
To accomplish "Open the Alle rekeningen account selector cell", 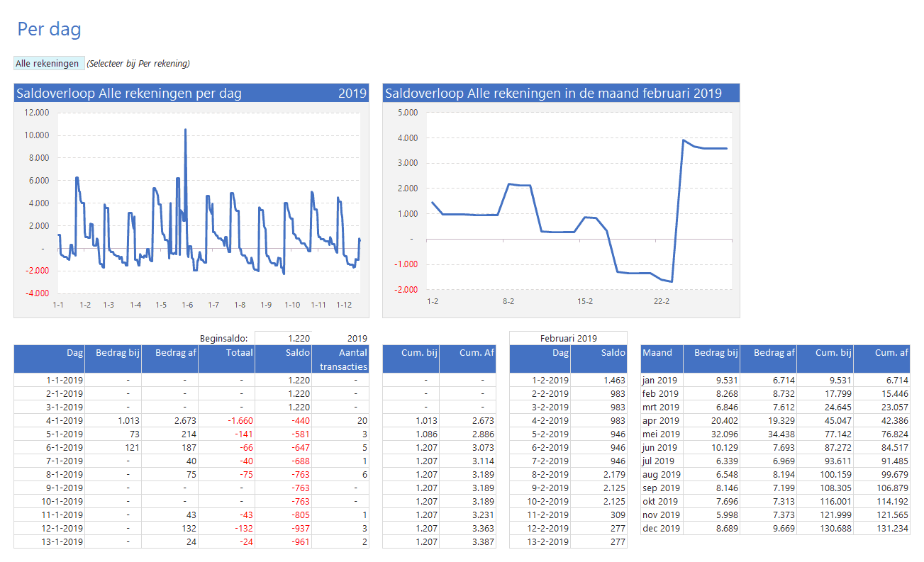I will (x=49, y=63).
